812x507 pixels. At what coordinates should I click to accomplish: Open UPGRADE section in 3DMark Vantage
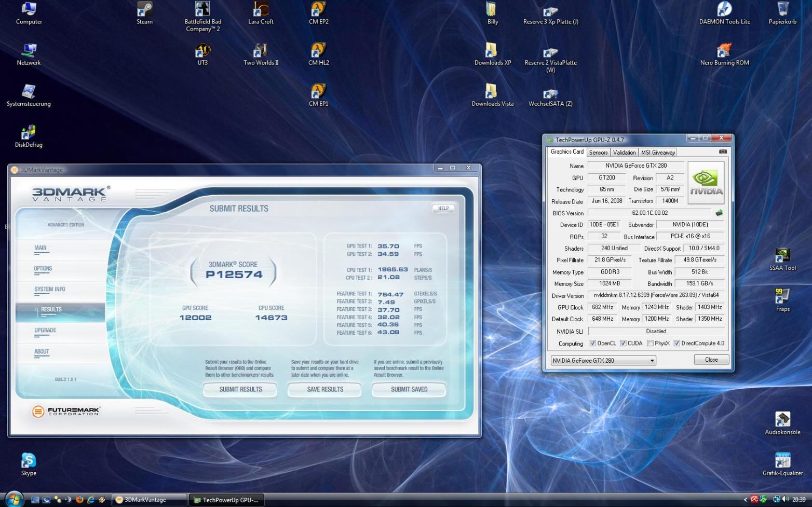point(45,331)
